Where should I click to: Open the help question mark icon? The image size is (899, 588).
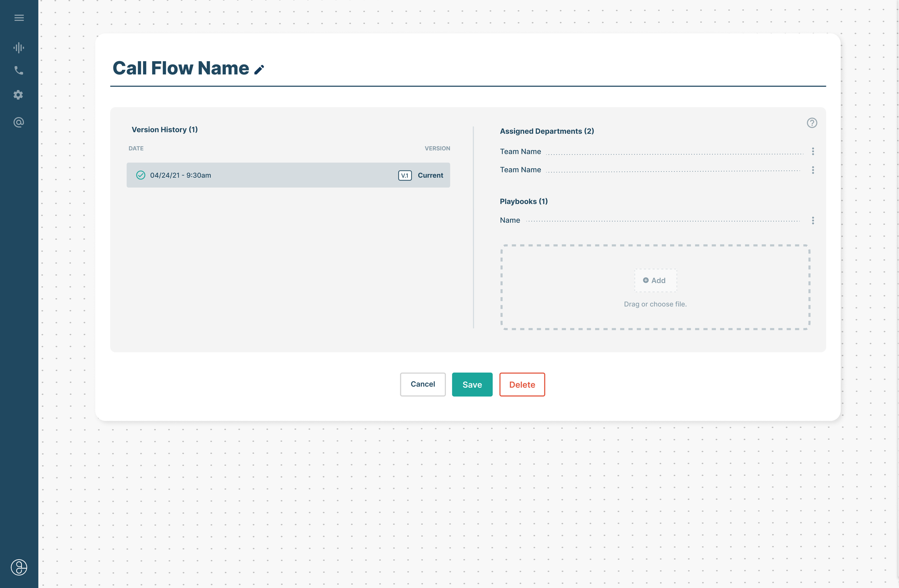(812, 123)
